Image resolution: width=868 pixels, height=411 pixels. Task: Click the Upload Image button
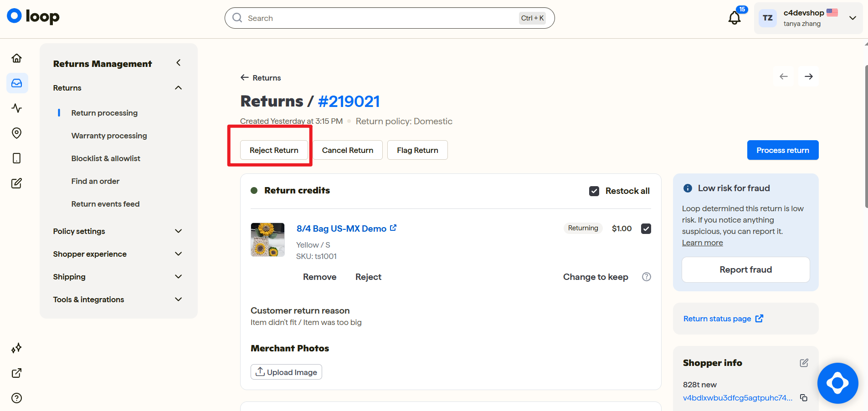[286, 372]
